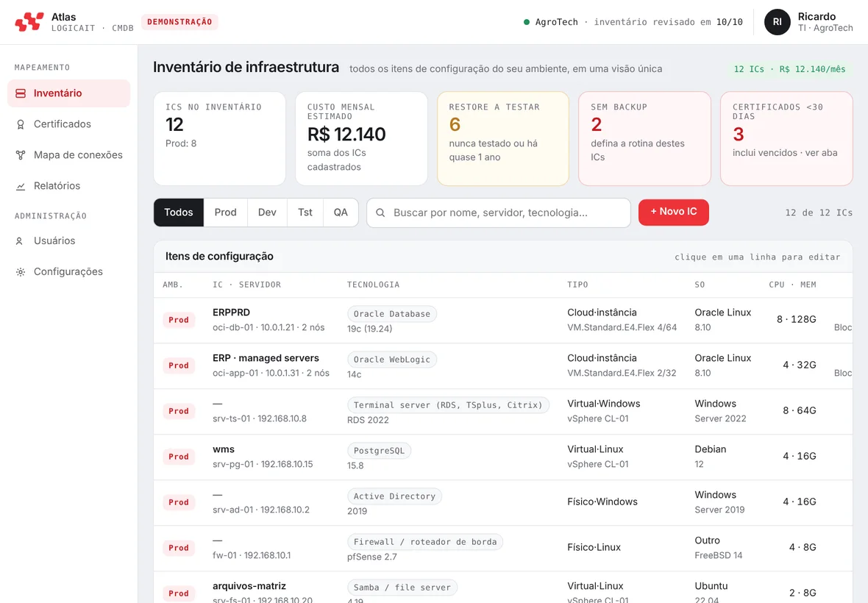Click the green AgroTech status dot
868x603 pixels.
(527, 22)
